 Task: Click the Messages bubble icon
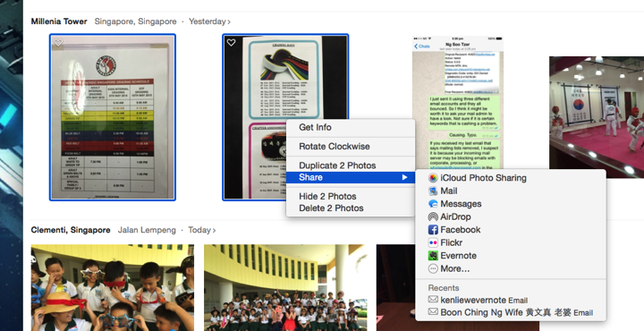[433, 204]
